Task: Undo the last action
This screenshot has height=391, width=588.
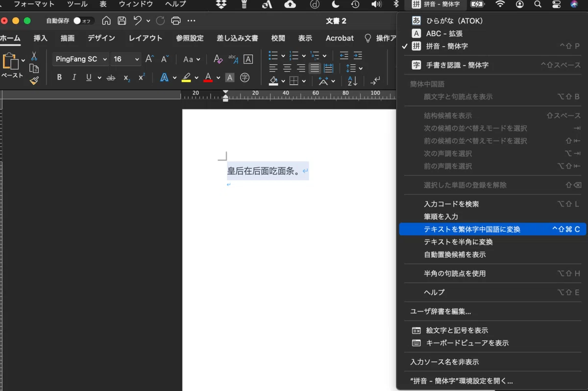Action: pos(137,21)
